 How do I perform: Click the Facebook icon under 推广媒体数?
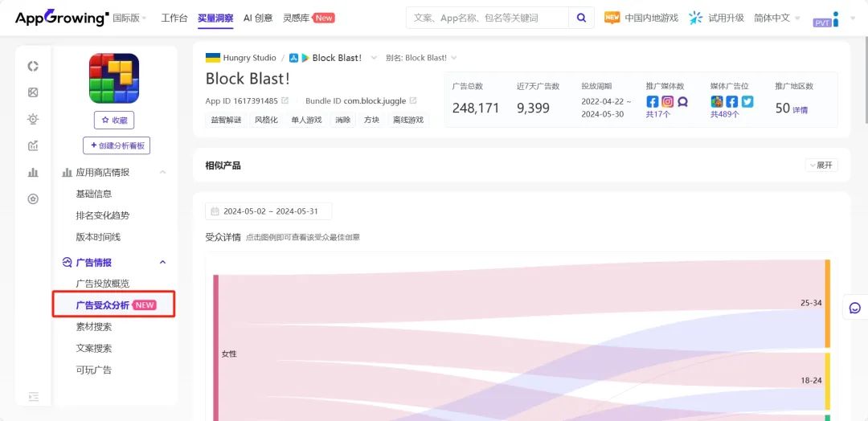click(652, 102)
